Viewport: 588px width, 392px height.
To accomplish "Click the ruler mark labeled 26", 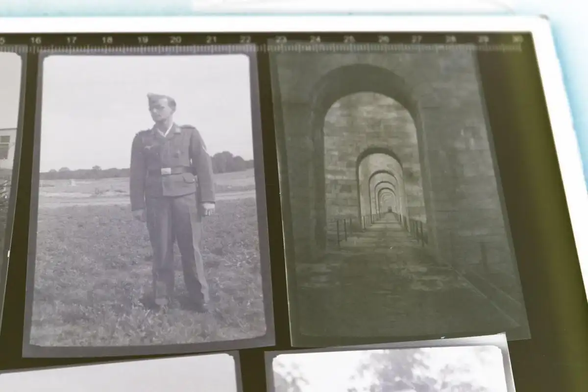I will point(383,39).
